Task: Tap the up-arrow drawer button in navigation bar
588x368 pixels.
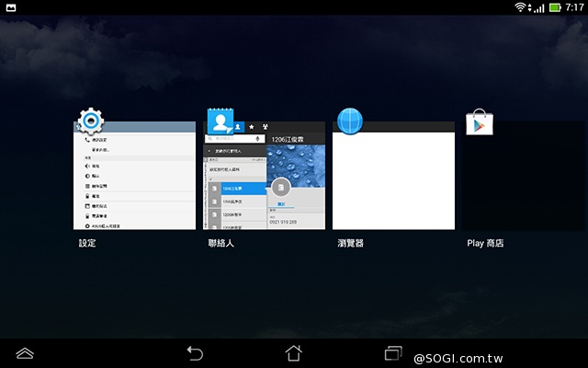Action: tap(25, 353)
